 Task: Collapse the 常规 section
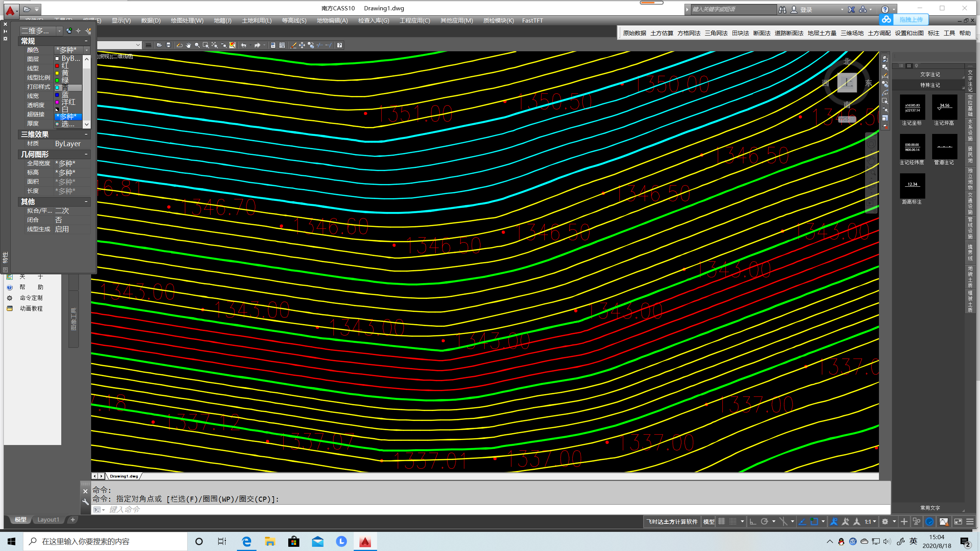point(86,41)
